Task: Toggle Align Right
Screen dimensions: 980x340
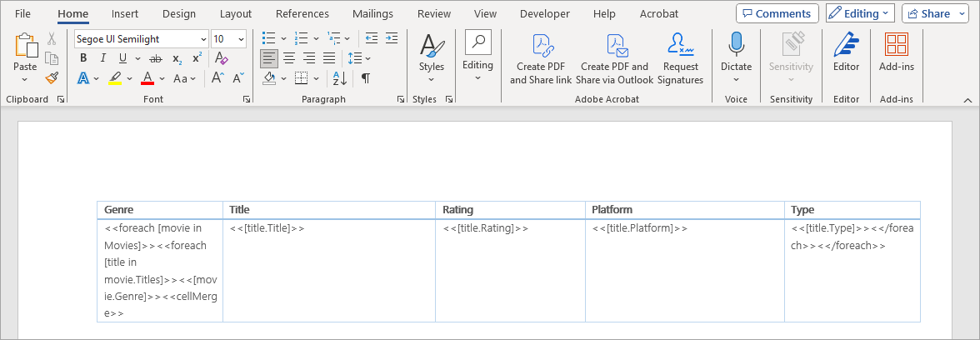Action: tap(308, 58)
